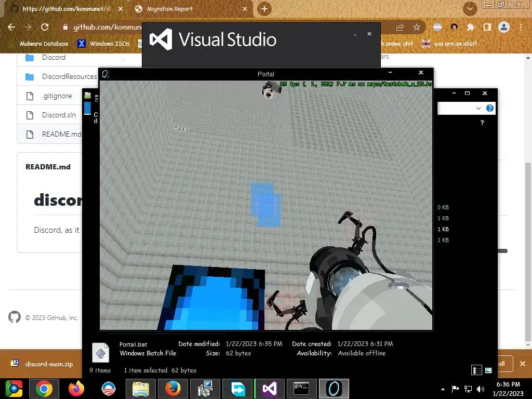
Task: Open the blue arrow app on taskbar
Action: click(237, 389)
